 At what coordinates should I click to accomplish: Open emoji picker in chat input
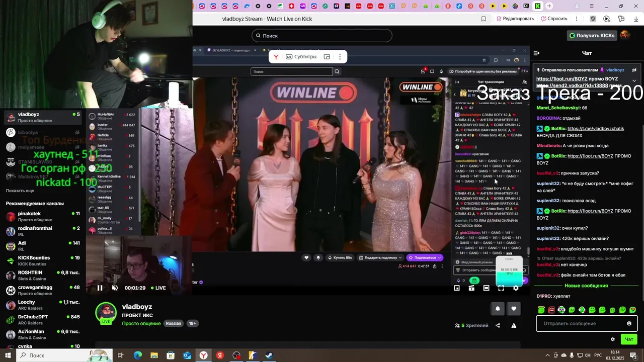pyautogui.click(x=629, y=323)
